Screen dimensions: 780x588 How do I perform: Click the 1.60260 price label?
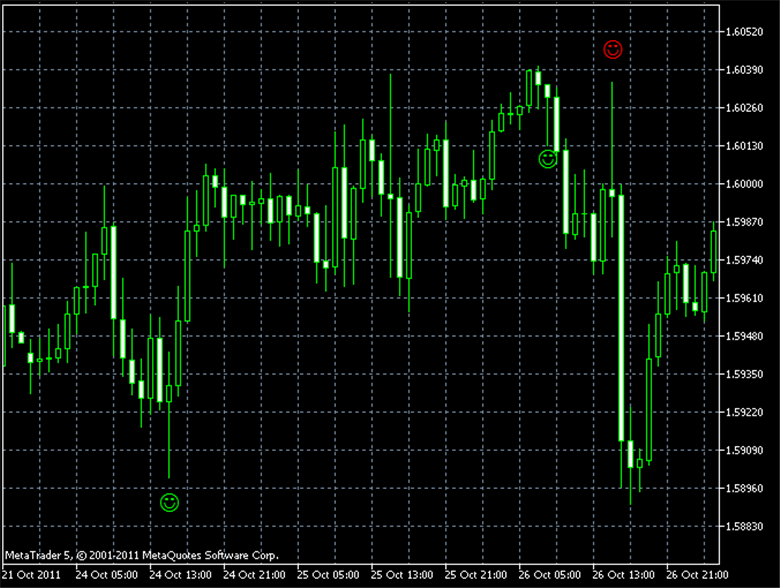coord(744,108)
